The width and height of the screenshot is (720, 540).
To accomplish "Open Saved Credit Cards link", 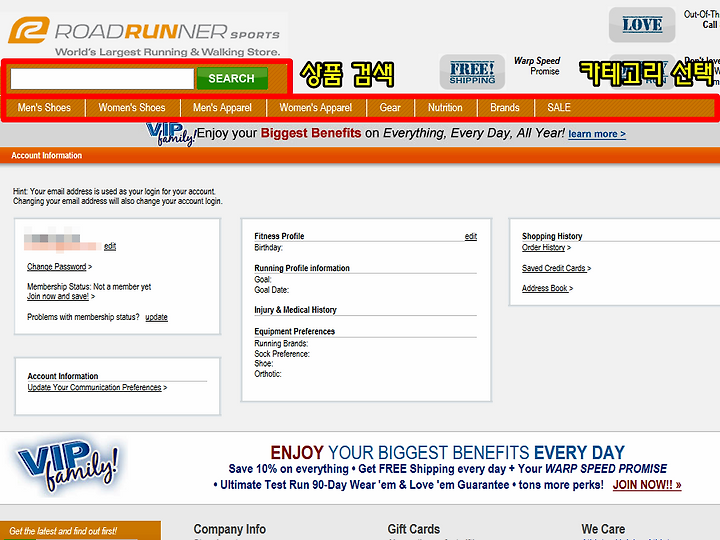I will pos(554,268).
